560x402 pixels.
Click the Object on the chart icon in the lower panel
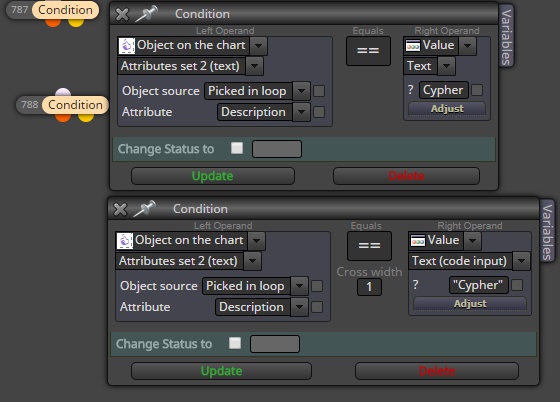125,241
